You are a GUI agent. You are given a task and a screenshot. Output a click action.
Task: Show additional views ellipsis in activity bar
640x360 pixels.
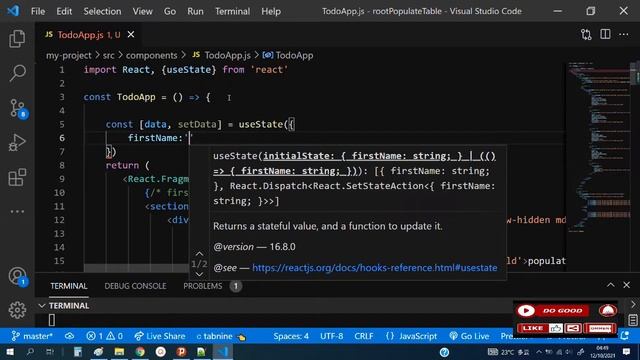17,211
